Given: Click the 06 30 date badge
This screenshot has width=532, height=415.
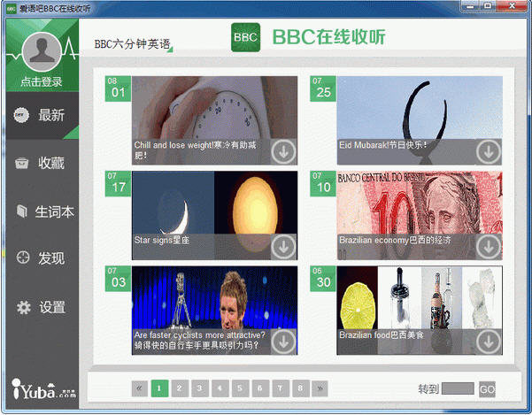Looking at the screenshot, I should point(323,279).
